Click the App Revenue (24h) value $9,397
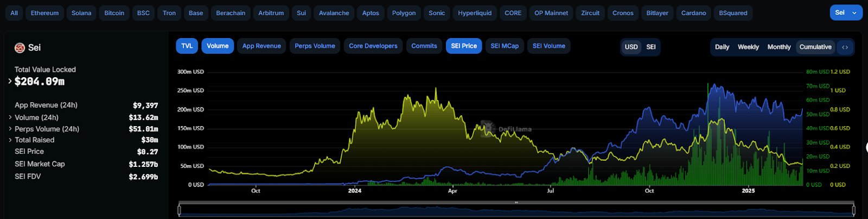The height and width of the screenshot is (219, 868). (x=145, y=105)
